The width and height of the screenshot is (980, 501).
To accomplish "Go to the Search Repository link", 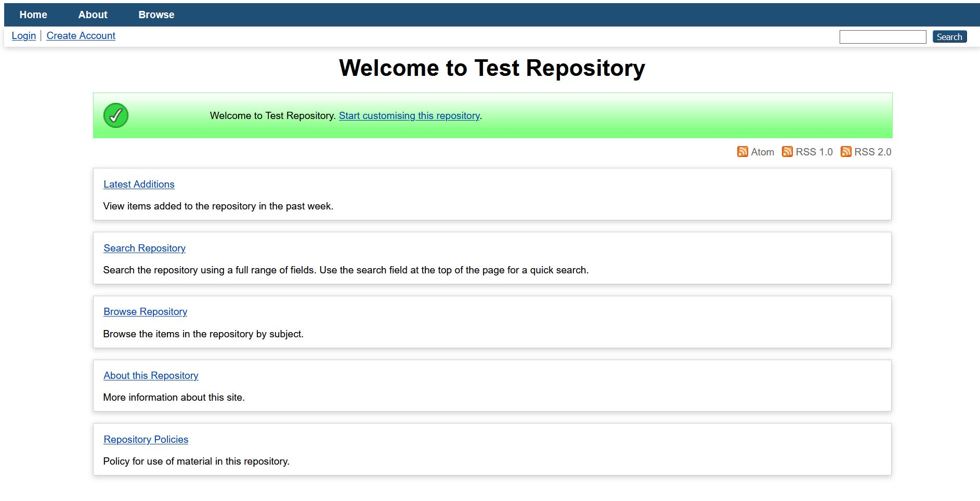I will [x=145, y=248].
